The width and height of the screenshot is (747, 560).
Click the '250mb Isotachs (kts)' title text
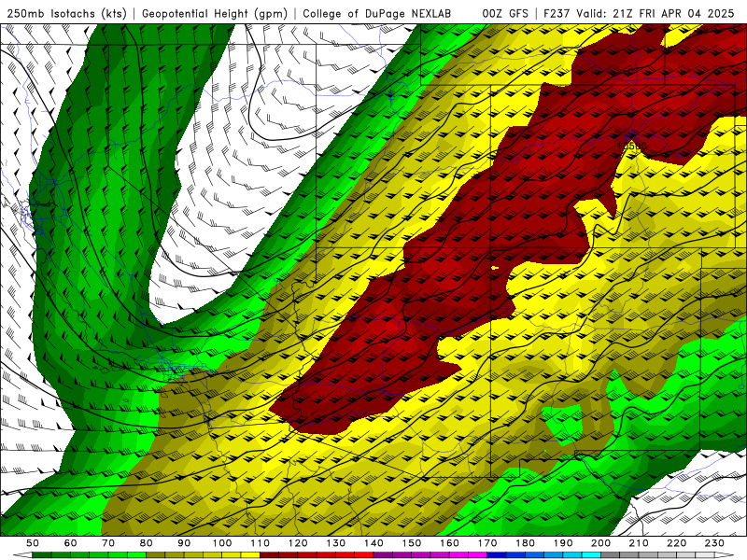[66, 13]
